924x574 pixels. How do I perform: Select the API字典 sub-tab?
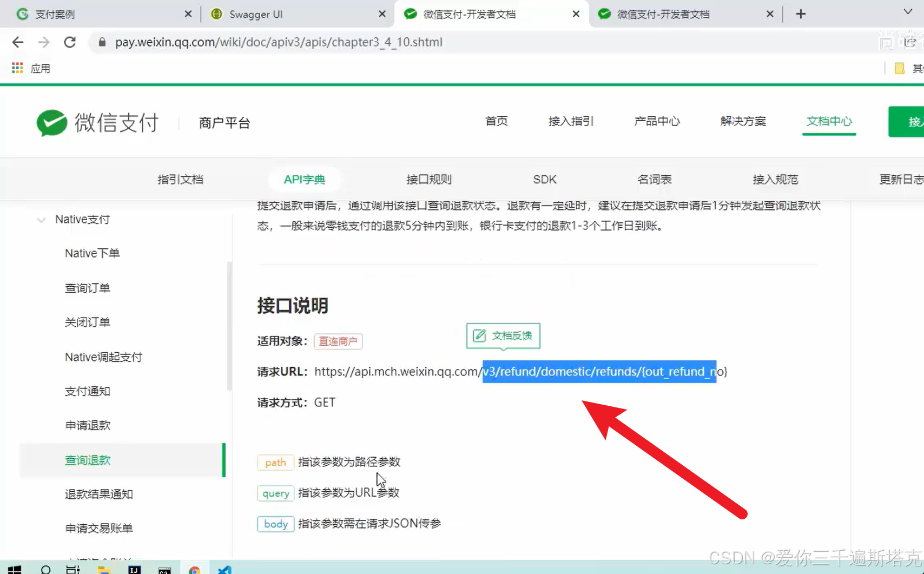305,179
